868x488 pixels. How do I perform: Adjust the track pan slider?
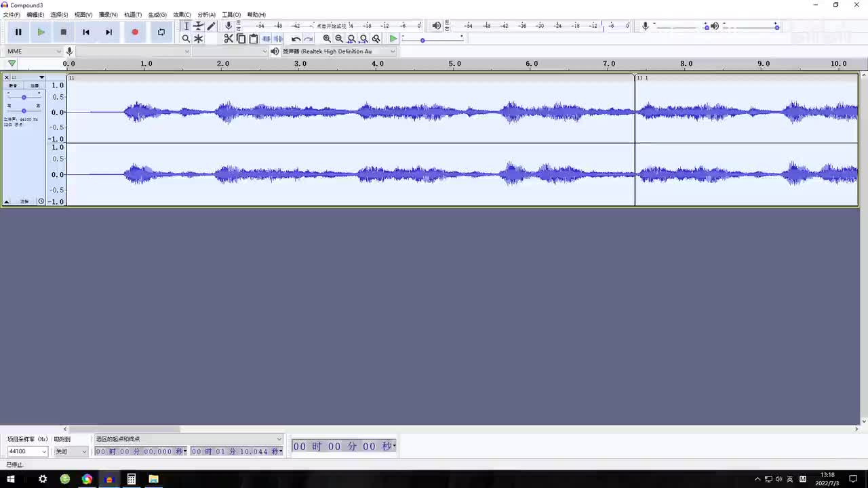pos(24,110)
